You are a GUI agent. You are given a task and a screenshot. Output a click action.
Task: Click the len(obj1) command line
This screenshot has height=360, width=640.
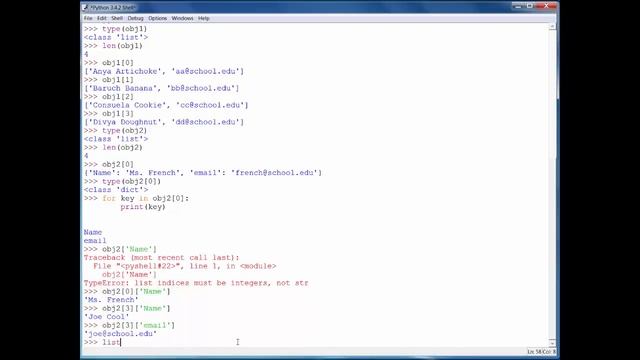click(113, 46)
